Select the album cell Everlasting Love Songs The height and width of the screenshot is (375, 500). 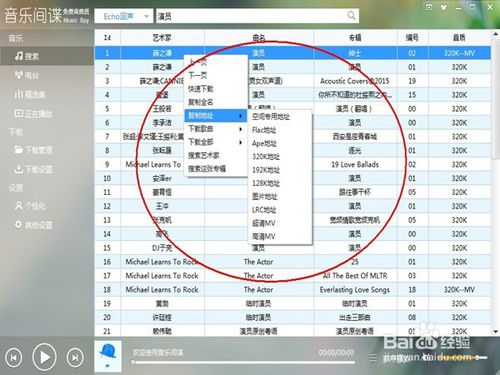tap(355, 290)
